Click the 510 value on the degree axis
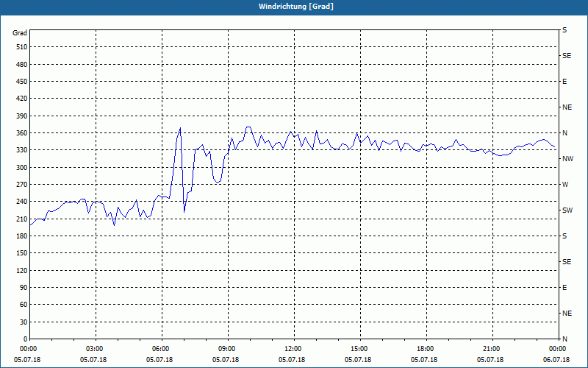The height and width of the screenshot is (368, 588). point(22,47)
